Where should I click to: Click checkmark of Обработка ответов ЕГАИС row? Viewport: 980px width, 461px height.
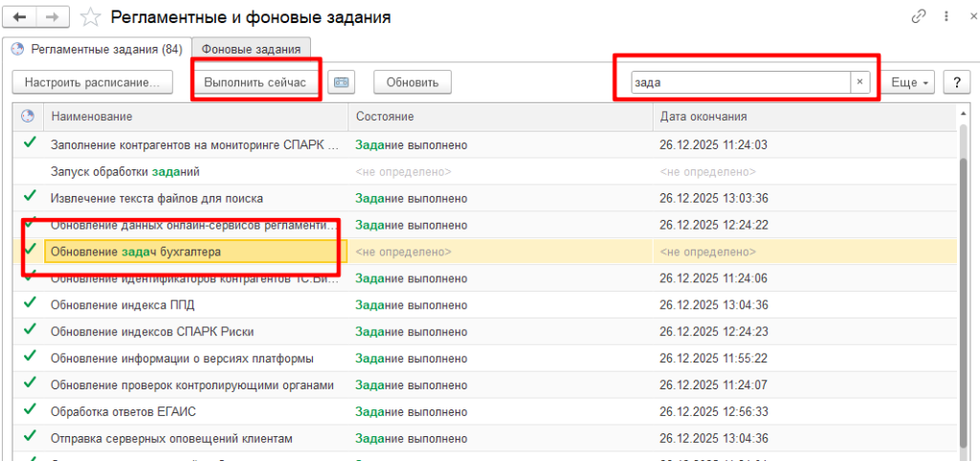point(30,411)
